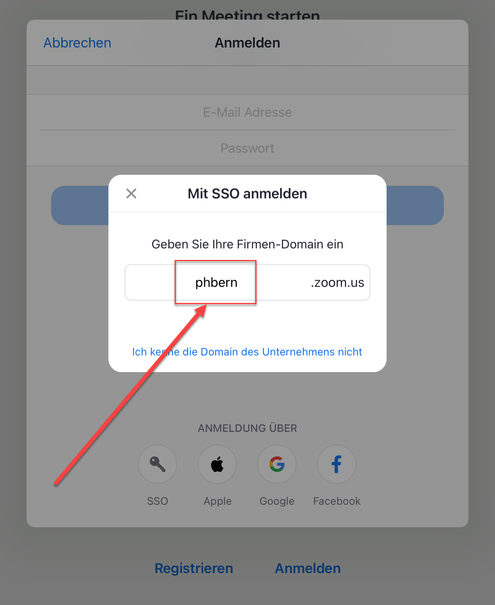Tap the SSO key icon
Image resolution: width=495 pixels, height=605 pixels.
pyautogui.click(x=157, y=464)
